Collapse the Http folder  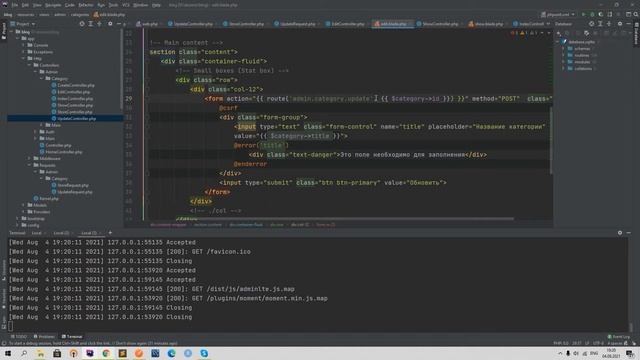(24, 58)
